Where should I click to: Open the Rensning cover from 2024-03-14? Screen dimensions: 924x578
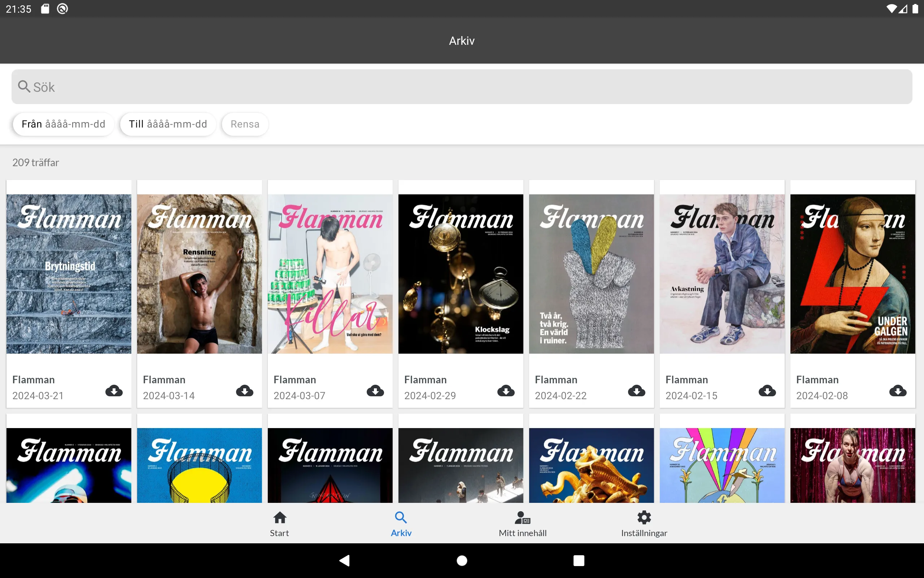click(199, 274)
